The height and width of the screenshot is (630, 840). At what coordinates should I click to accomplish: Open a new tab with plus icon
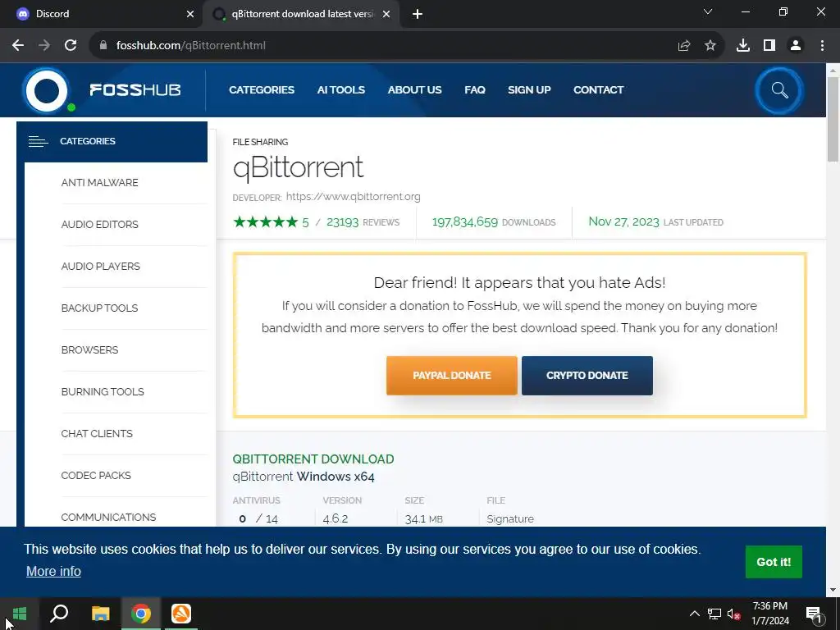pyautogui.click(x=418, y=14)
